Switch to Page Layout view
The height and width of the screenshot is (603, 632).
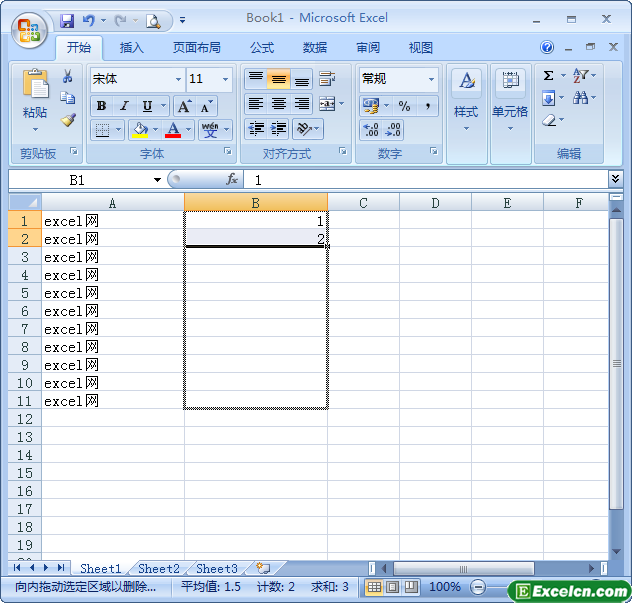pyautogui.click(x=392, y=587)
